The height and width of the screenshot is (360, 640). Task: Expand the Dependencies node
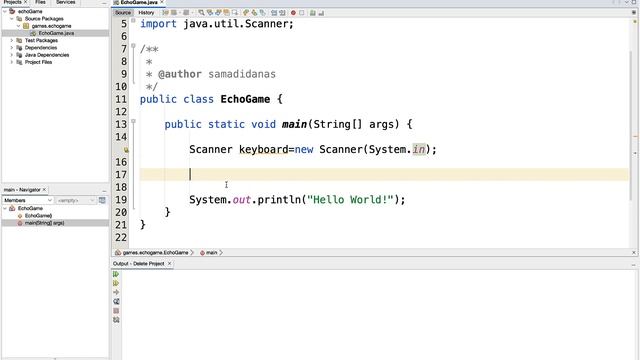click(12, 48)
